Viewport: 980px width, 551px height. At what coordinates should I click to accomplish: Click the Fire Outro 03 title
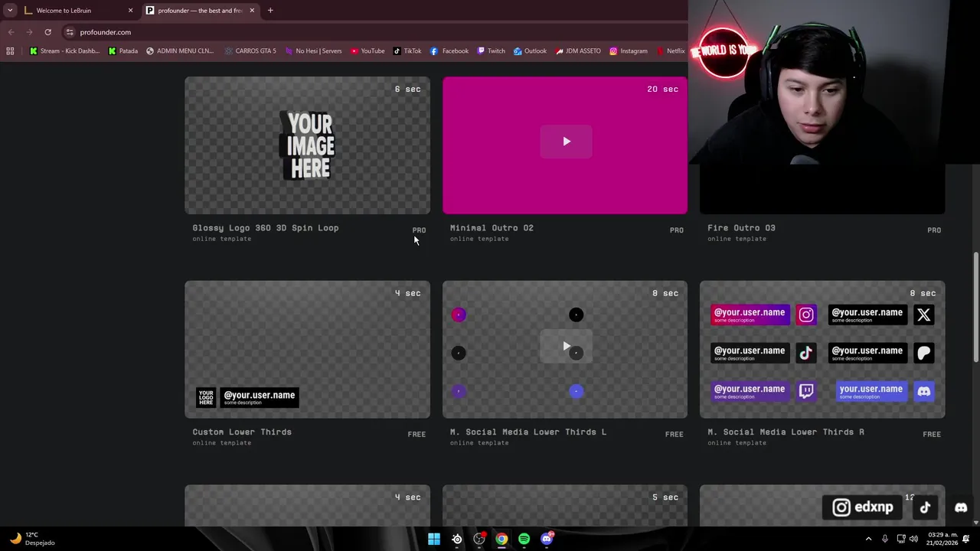click(x=741, y=227)
